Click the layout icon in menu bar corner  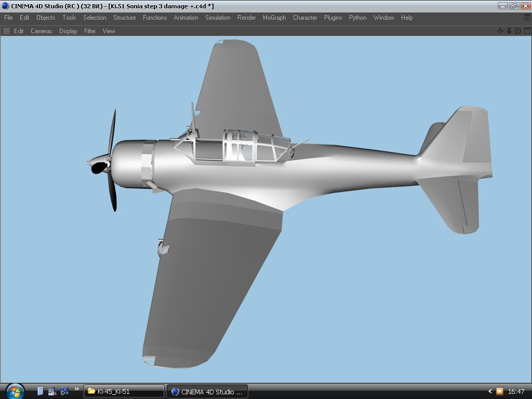tap(527, 18)
